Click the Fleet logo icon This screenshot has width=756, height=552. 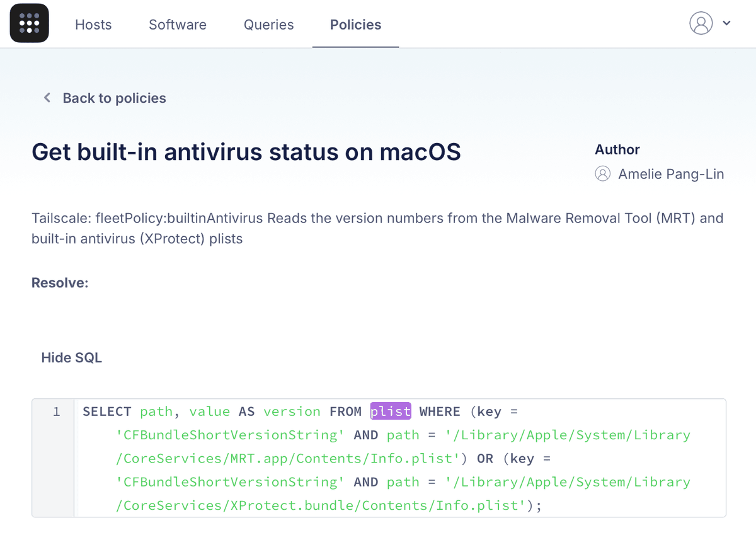coord(29,23)
